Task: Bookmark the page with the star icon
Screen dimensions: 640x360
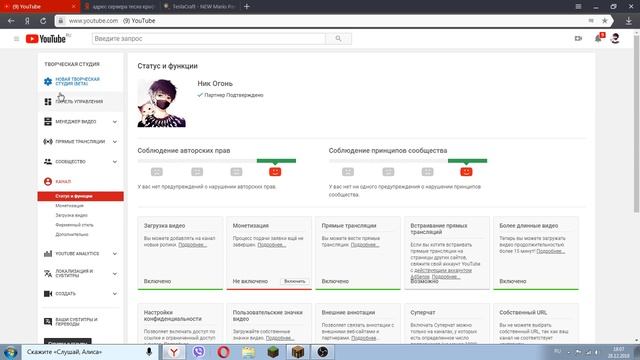Action: (605, 20)
